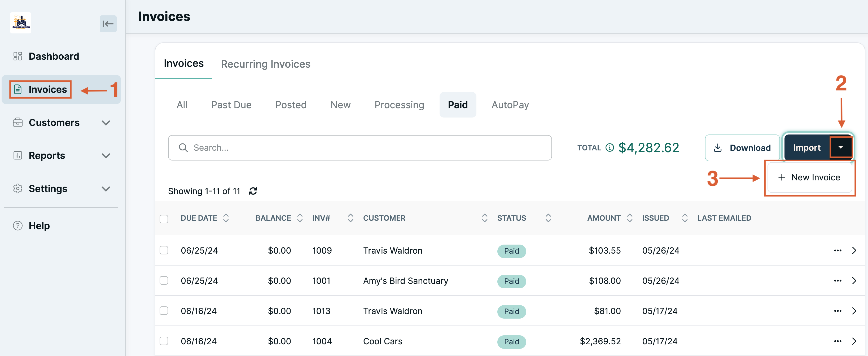Collapse the sidebar with the arrow icon
Image resolution: width=868 pixels, height=356 pixels.
108,24
